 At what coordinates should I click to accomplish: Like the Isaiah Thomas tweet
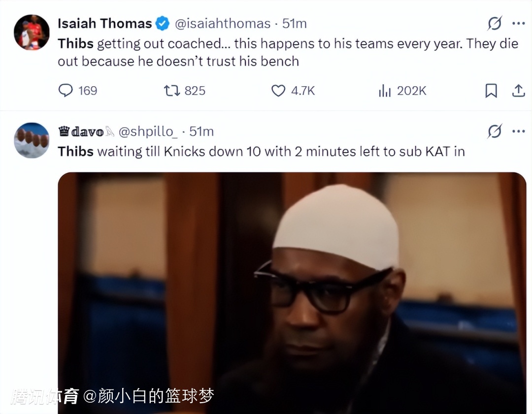(x=293, y=91)
